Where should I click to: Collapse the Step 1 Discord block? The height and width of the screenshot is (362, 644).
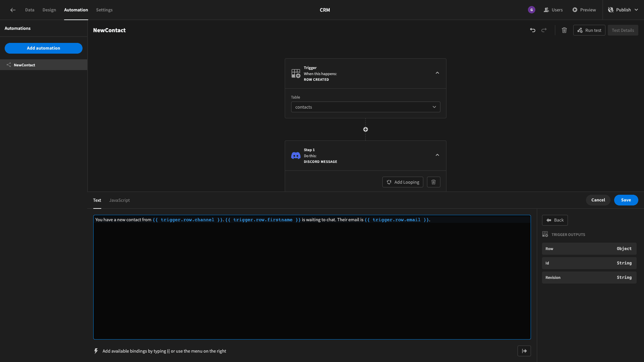(437, 155)
